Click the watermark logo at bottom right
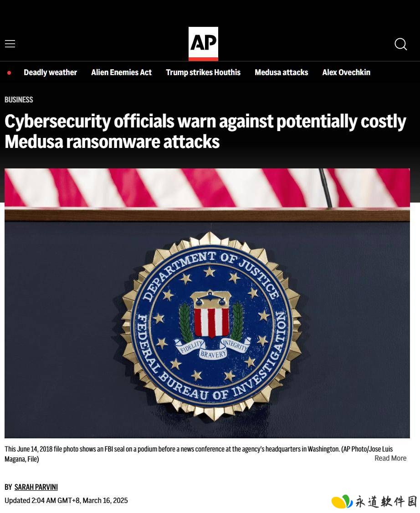Screen dimensions: 420x513 374,501
